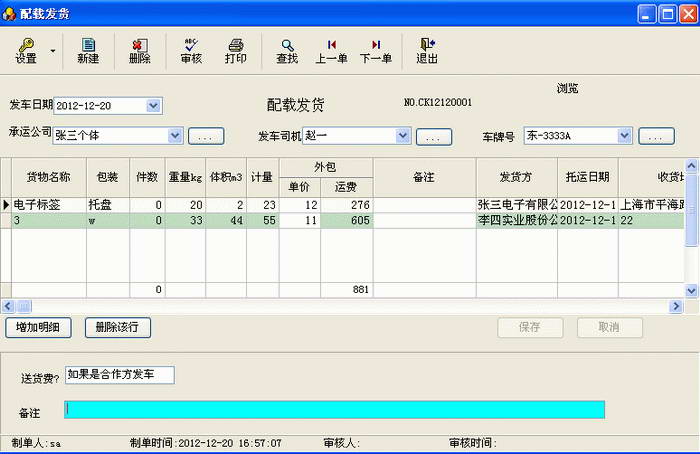Click the 删除 delete toolbar icon
700x454 pixels.
140,51
